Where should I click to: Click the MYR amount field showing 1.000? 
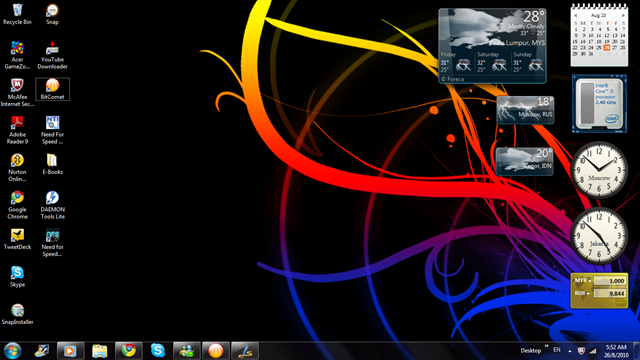[x=610, y=281]
